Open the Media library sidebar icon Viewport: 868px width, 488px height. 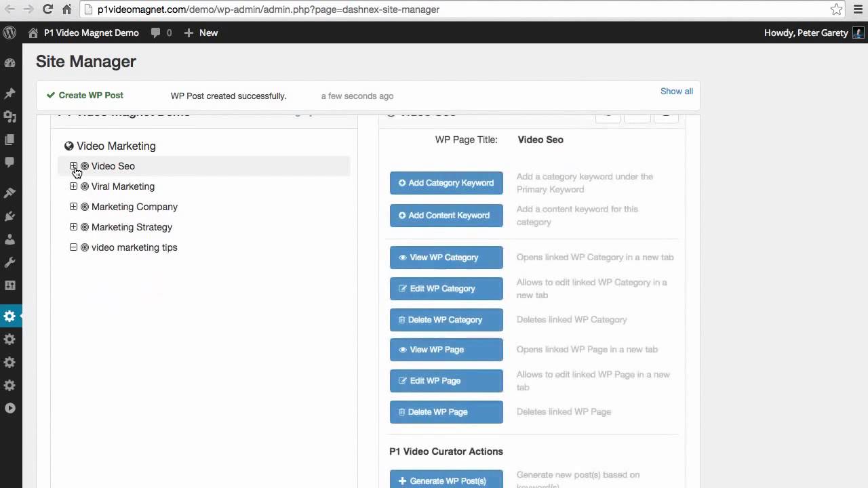click(9, 117)
